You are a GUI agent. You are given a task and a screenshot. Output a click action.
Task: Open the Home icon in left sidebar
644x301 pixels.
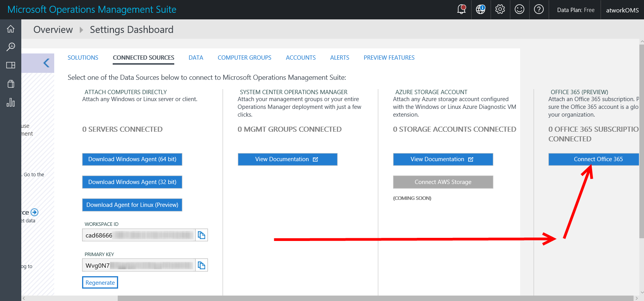[x=10, y=29]
